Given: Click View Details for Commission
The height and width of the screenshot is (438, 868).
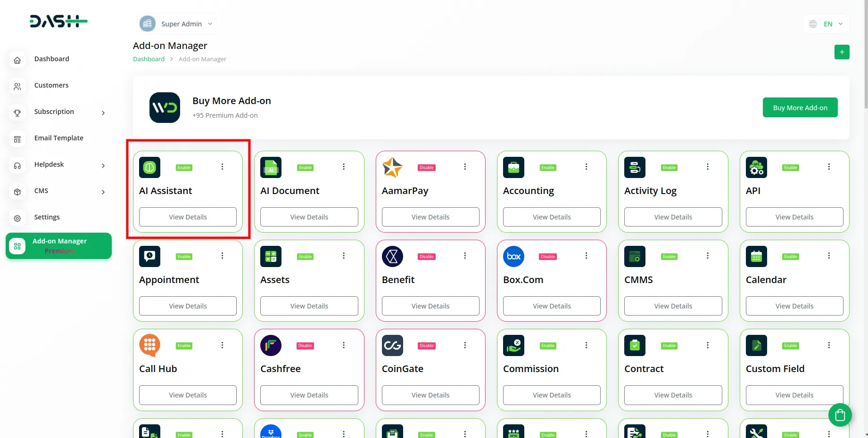Looking at the screenshot, I should tap(552, 395).
